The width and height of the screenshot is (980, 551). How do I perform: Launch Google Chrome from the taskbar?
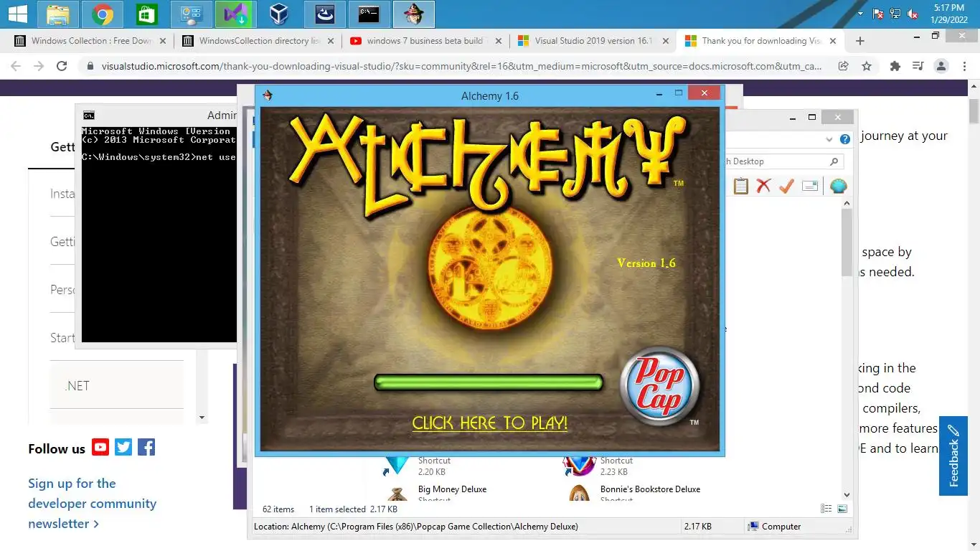(103, 14)
